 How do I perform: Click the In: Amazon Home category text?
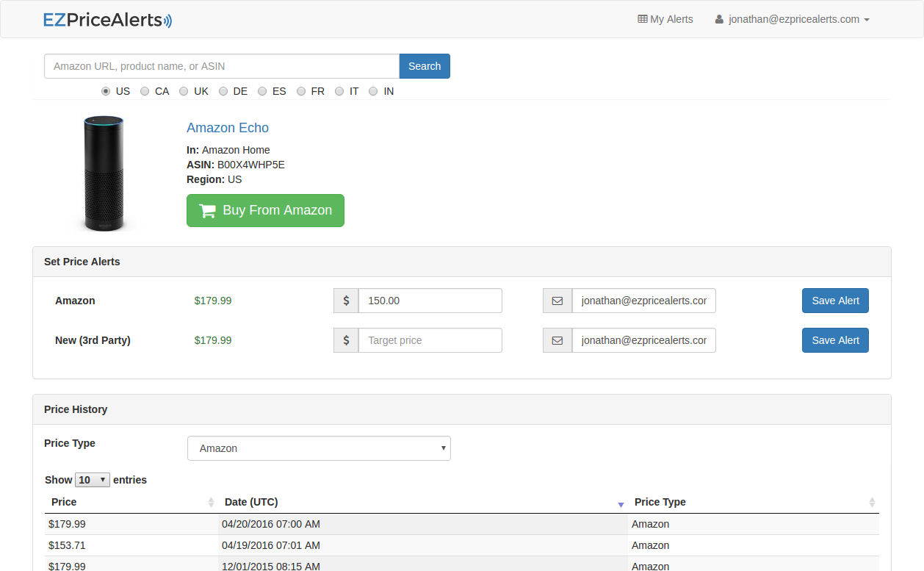pos(228,150)
